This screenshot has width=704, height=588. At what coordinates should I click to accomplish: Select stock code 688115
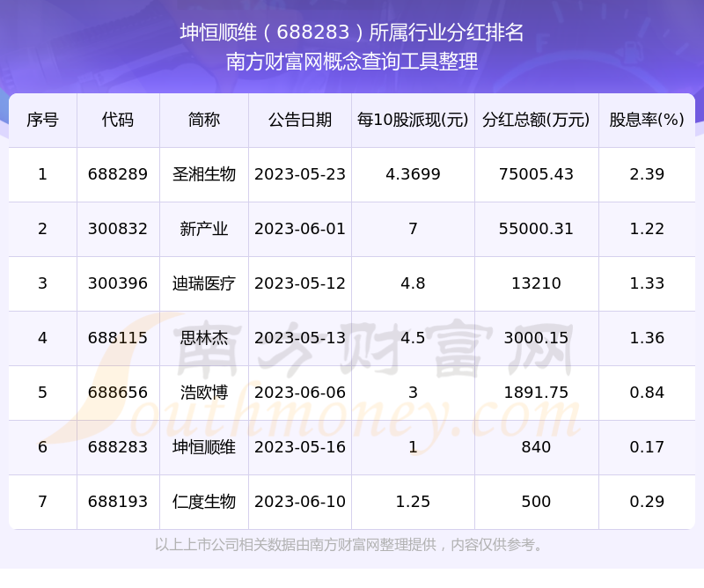(118, 338)
